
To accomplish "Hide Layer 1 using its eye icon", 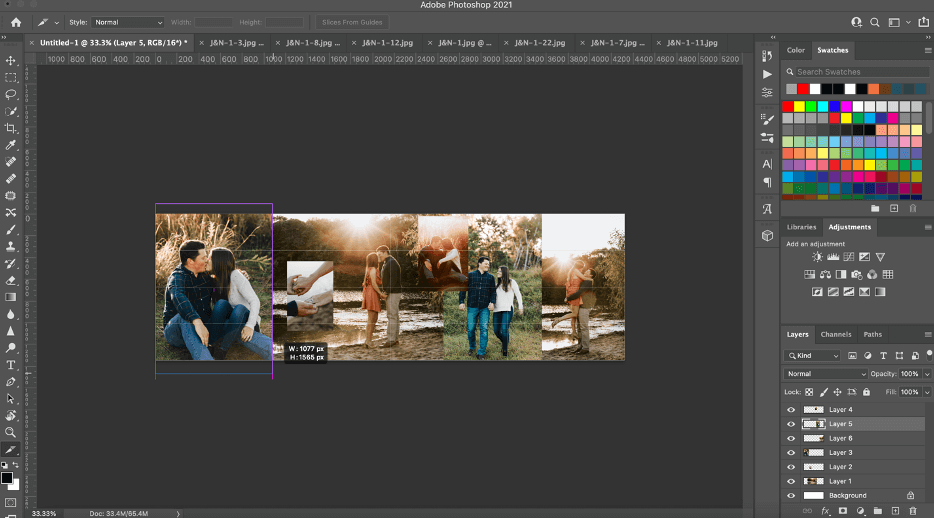I will tap(791, 481).
